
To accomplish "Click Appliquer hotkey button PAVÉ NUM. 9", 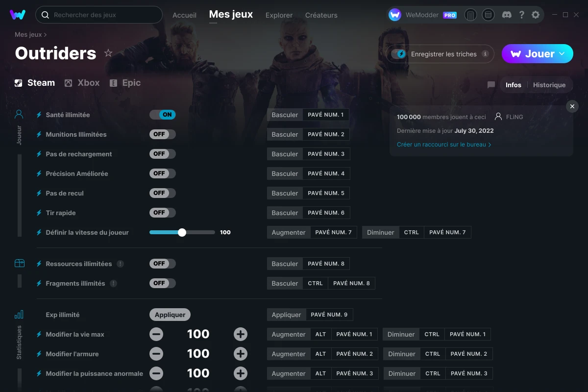I will pos(310,315).
